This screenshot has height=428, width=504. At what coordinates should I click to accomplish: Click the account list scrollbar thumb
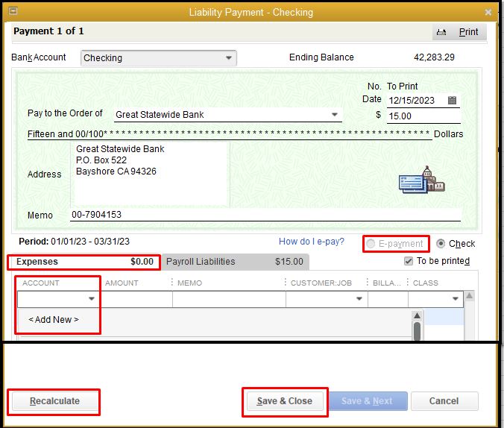click(x=417, y=331)
